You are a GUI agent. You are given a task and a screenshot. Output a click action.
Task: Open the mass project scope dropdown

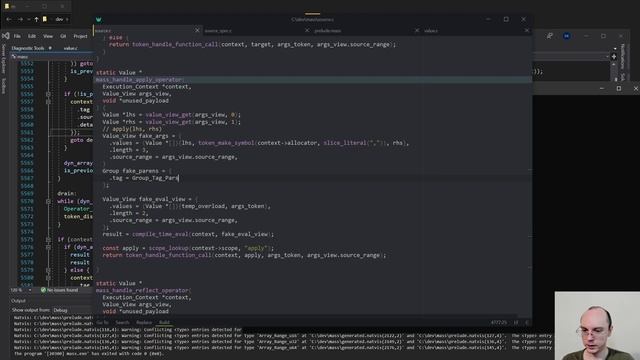click(x=52, y=57)
